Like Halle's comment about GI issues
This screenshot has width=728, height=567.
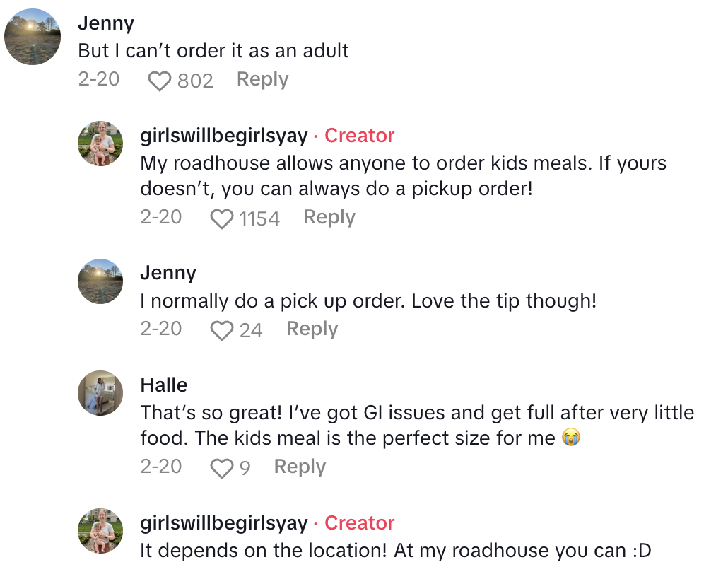pos(222,468)
